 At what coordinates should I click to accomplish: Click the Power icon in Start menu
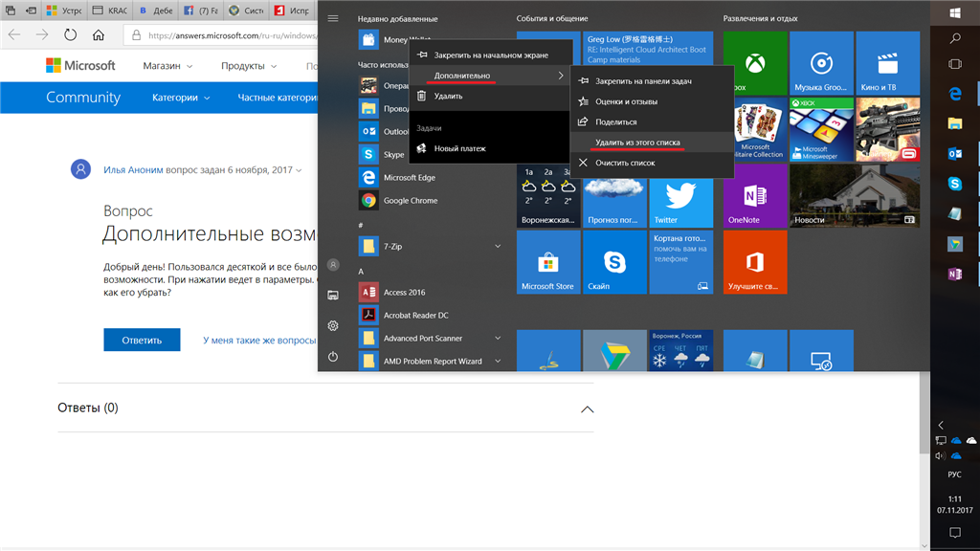click(333, 357)
